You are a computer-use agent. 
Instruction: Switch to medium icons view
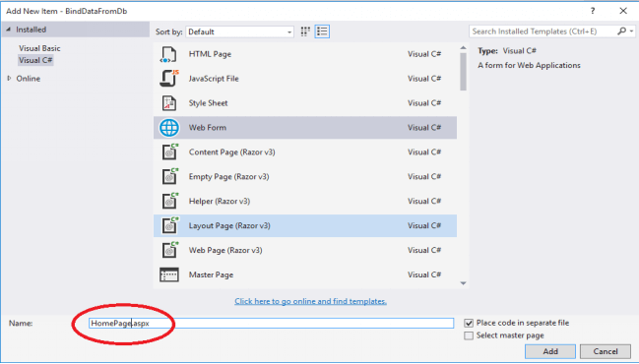pos(305,31)
